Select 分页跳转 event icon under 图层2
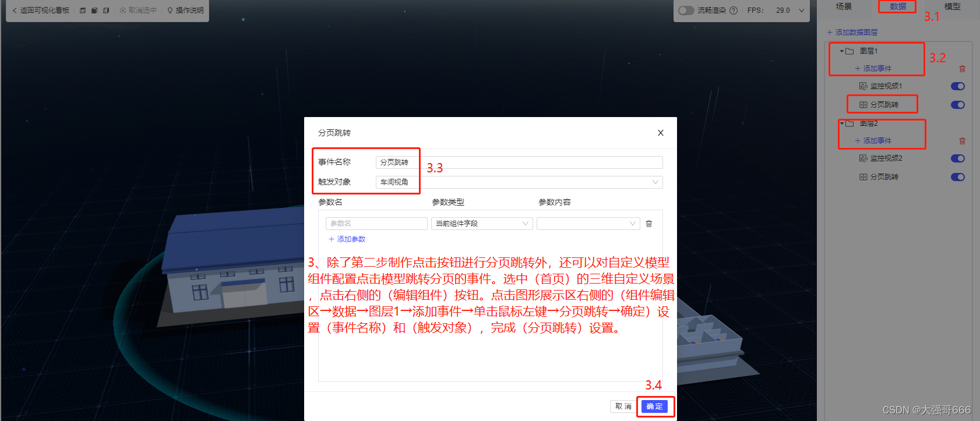Screen dimensions: 980x421 863,177
